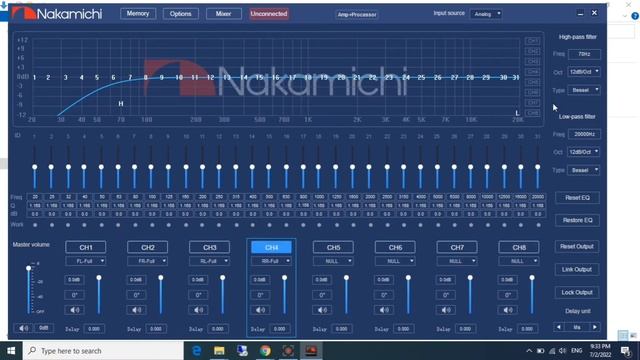Click the red Unconnected status button
This screenshot has height=360, width=640.
[x=269, y=14]
